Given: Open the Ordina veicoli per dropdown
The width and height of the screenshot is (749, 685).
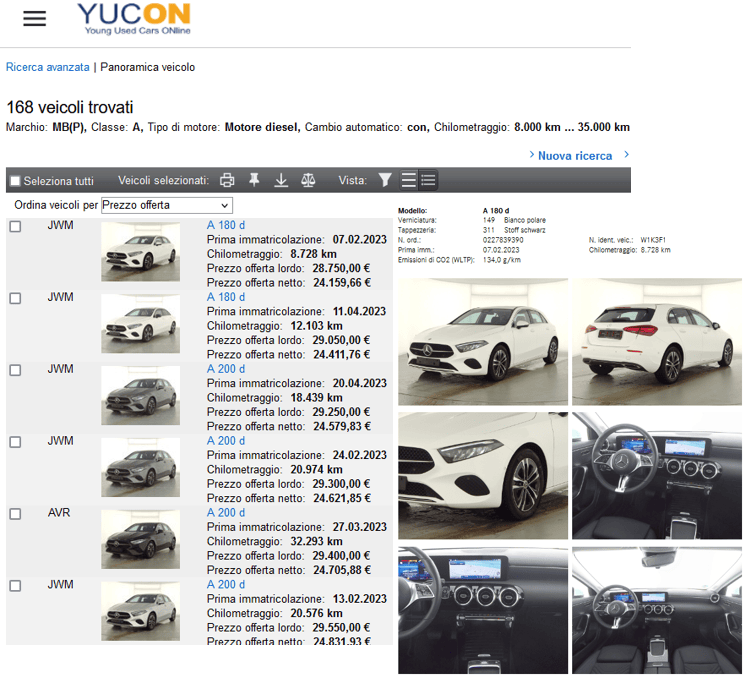Looking at the screenshot, I should pos(167,205).
